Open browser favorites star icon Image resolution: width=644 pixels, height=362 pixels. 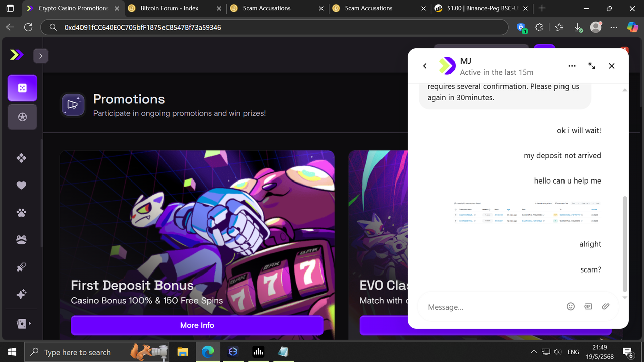559,27
